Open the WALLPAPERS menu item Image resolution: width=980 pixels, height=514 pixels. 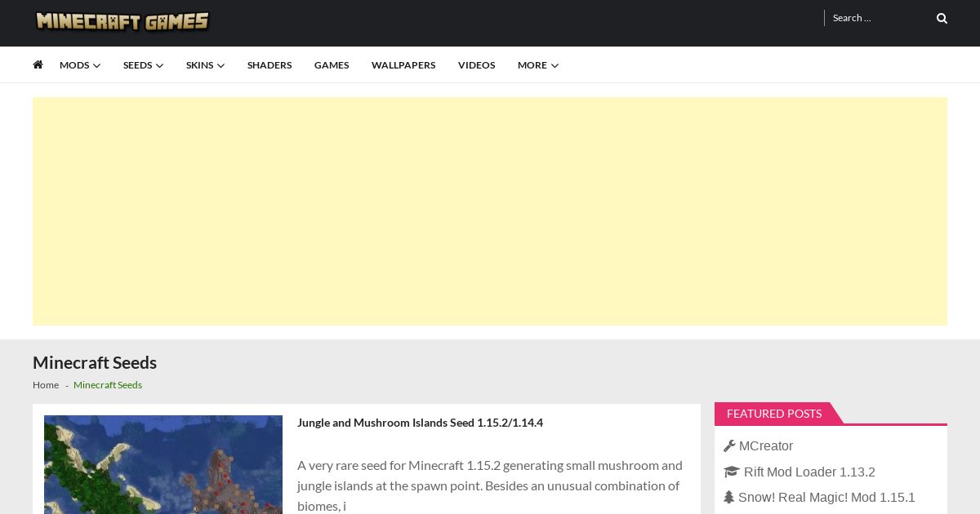tap(403, 65)
